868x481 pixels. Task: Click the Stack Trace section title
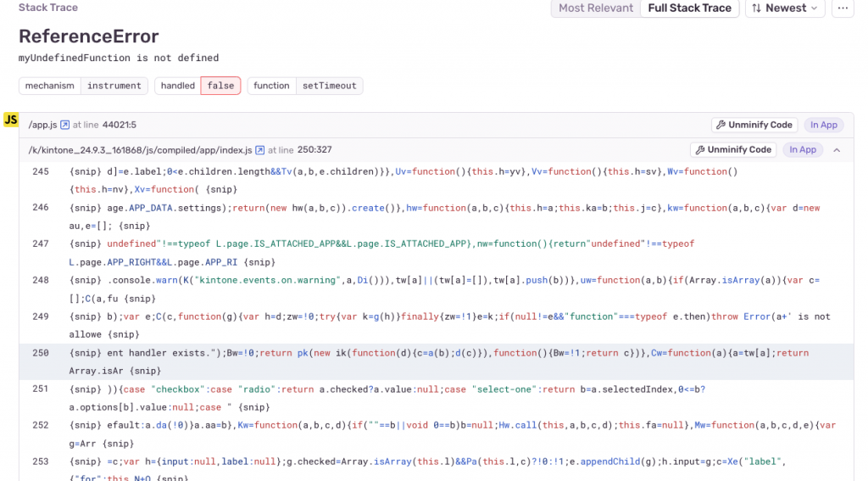click(48, 8)
